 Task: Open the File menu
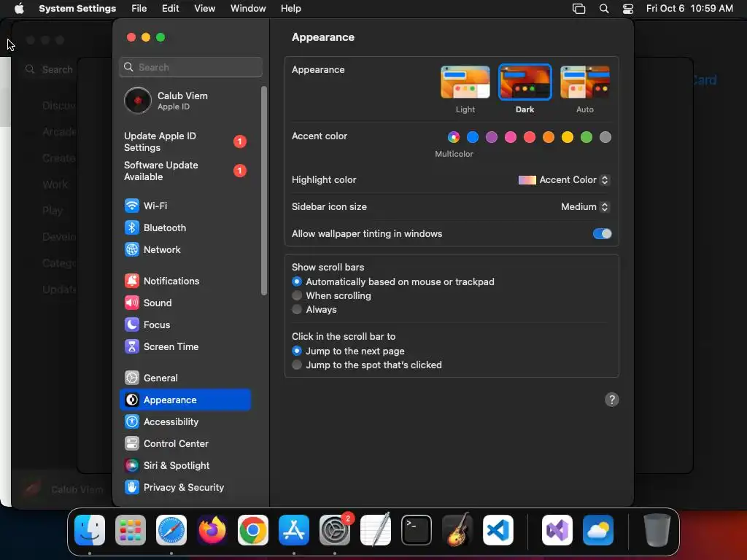(x=139, y=9)
